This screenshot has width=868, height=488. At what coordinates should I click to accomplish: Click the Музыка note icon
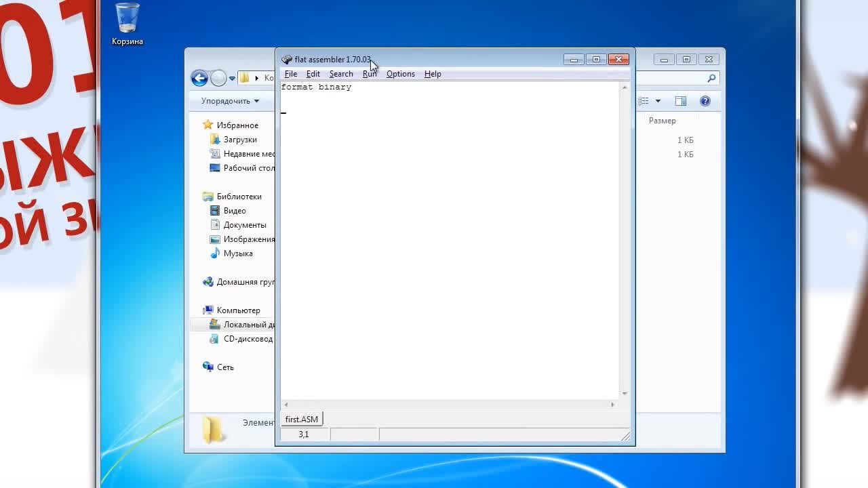click(x=215, y=253)
